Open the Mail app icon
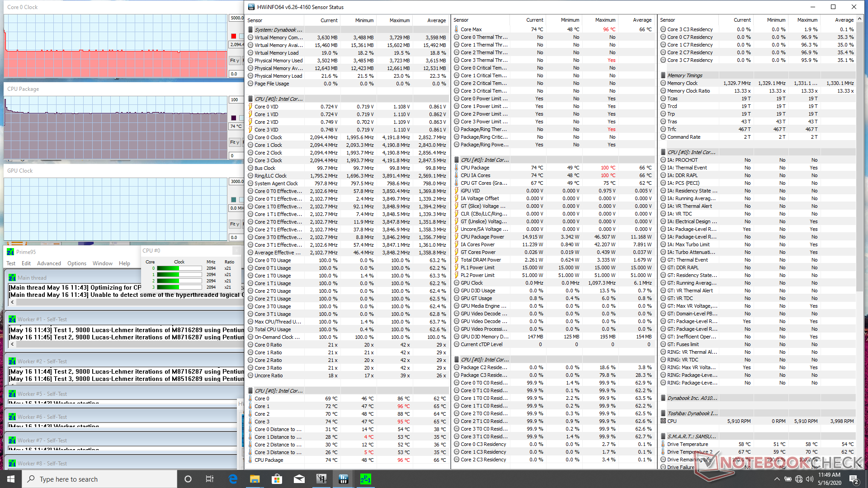 299,479
